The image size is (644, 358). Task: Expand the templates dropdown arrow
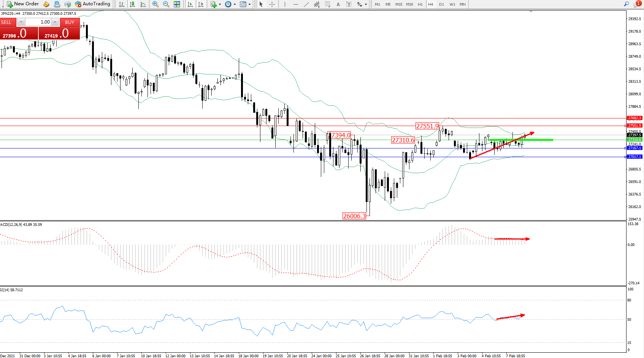(249, 5)
